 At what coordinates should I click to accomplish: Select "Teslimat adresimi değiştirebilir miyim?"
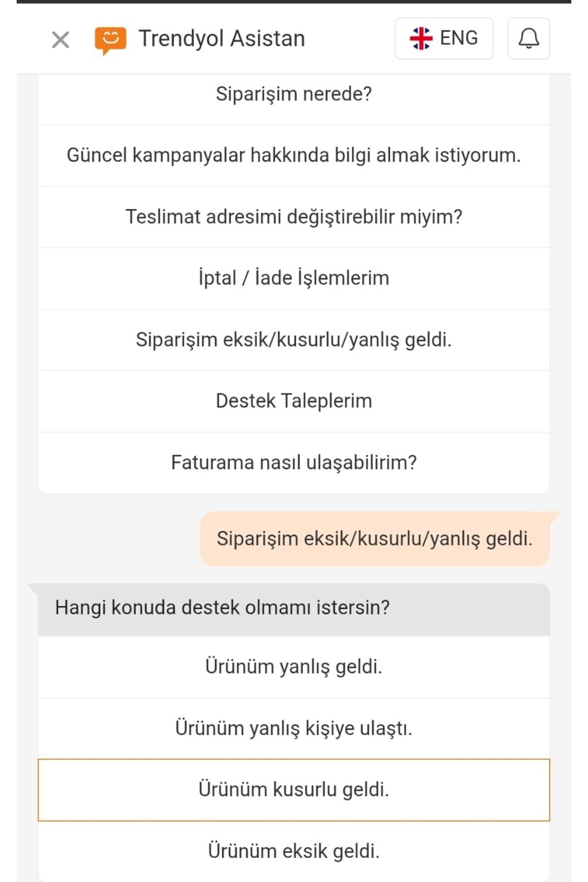click(x=294, y=217)
